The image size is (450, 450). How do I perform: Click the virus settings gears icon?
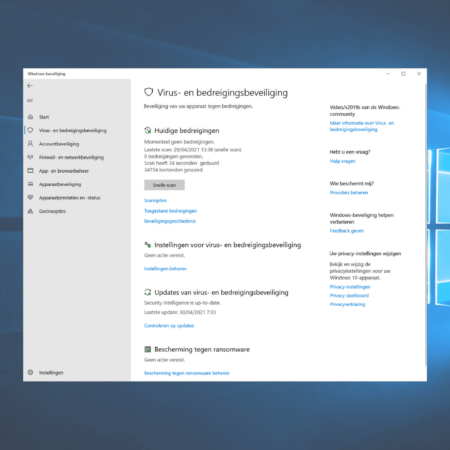(148, 245)
